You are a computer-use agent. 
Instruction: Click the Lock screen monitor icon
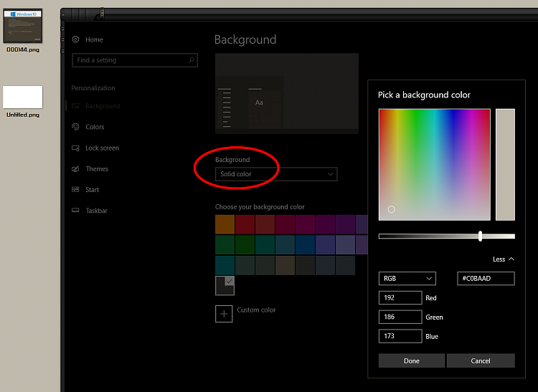pyautogui.click(x=76, y=148)
